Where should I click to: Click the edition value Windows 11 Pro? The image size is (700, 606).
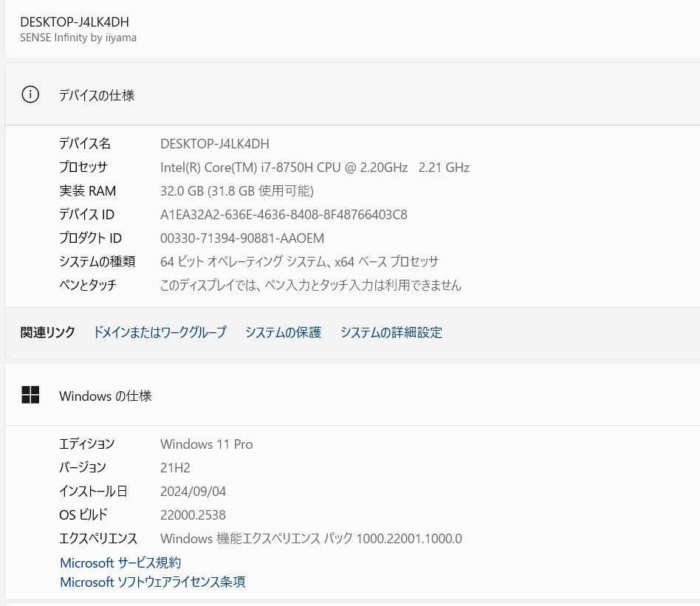[x=207, y=444]
